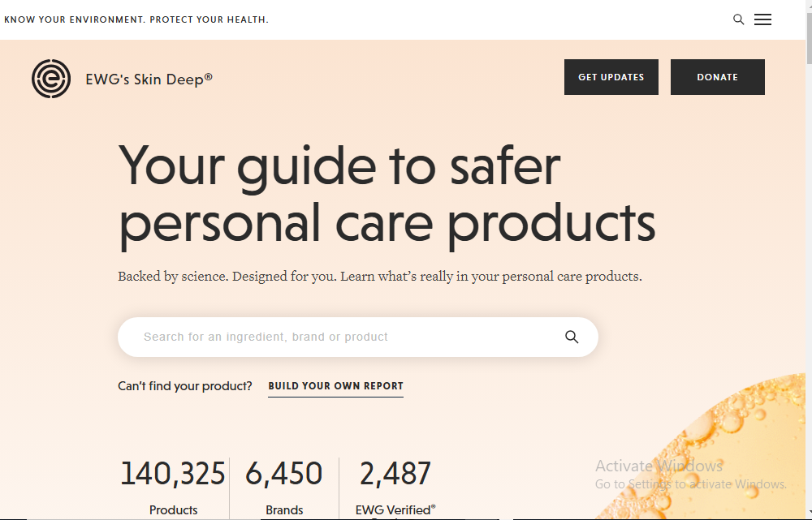
Task: Click the EWG circular logo
Action: pyautogui.click(x=50, y=79)
